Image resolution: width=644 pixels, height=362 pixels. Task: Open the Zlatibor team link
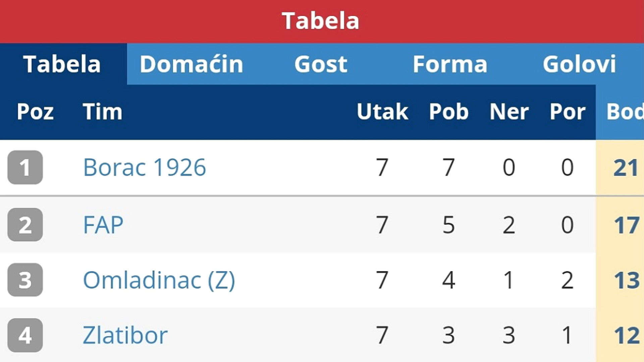(x=125, y=335)
